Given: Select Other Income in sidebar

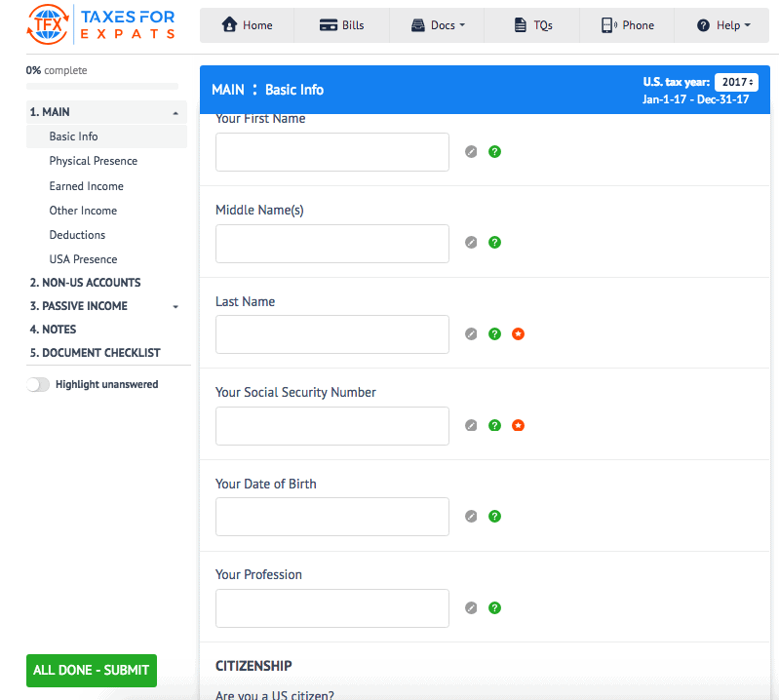Looking at the screenshot, I should [x=83, y=211].
